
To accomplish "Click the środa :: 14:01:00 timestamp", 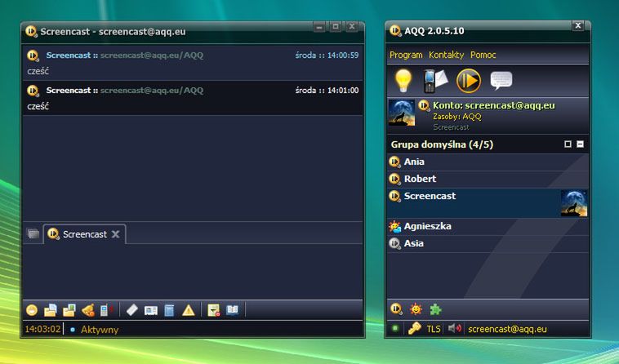I will [x=327, y=91].
